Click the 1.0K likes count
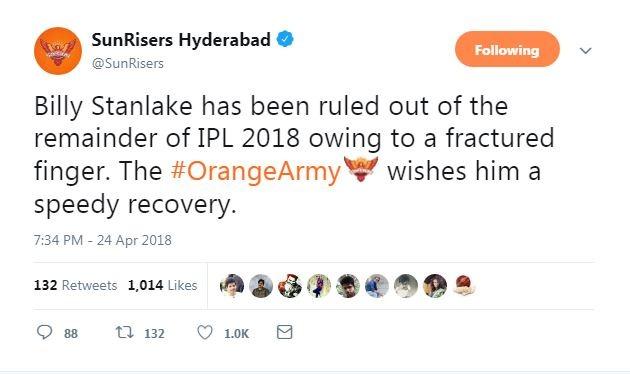Image resolution: width=630 pixels, height=374 pixels. pos(237,333)
